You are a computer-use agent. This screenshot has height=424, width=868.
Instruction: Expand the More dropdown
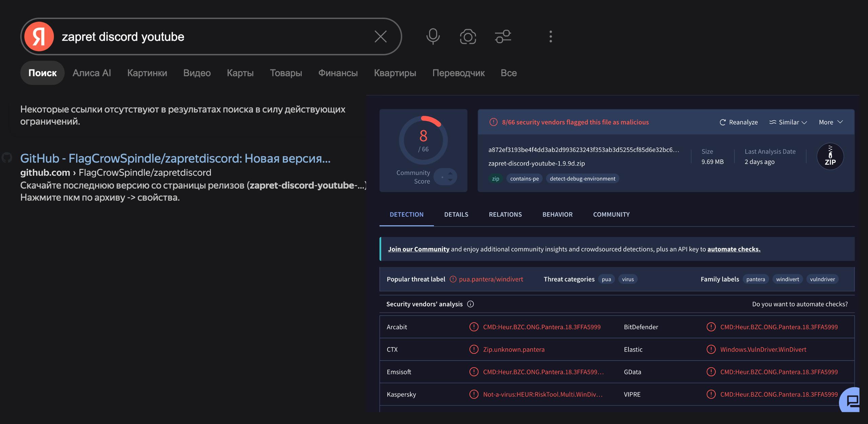(831, 122)
